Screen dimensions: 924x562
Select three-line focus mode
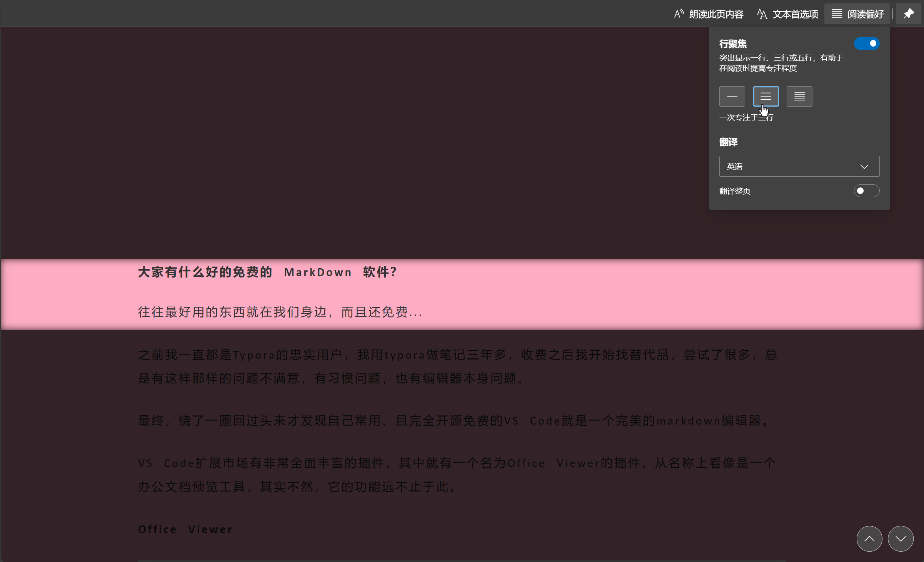pos(766,96)
